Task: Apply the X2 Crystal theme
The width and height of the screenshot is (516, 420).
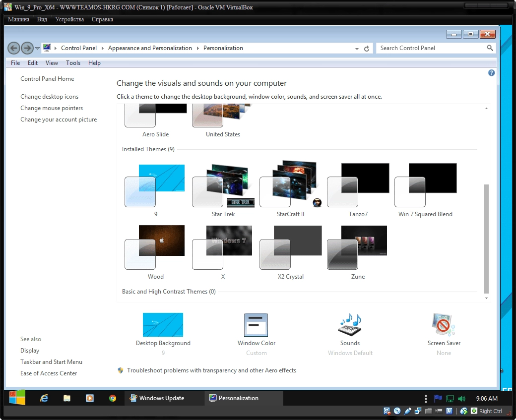Action: [x=291, y=252]
